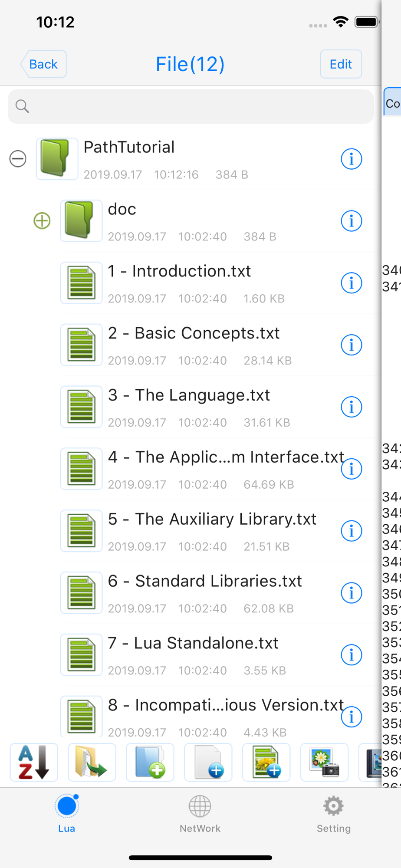Open the camera photo import icon
This screenshot has height=868, width=401.
325,762
